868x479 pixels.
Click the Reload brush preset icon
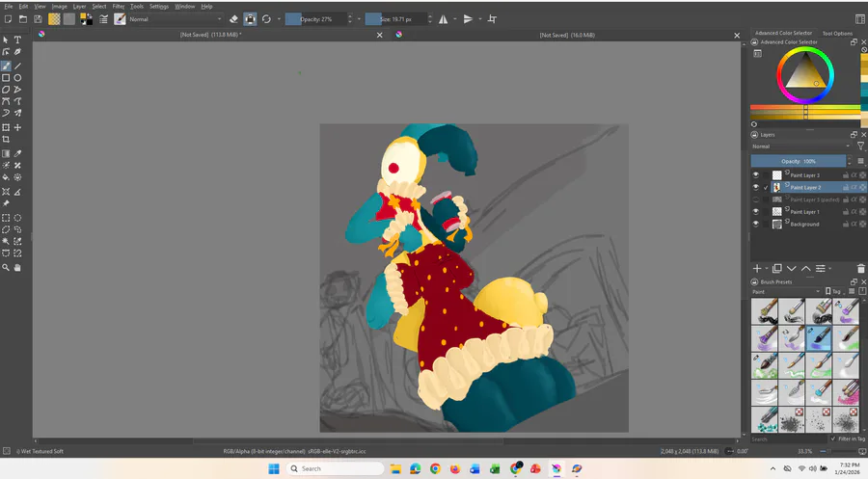[266, 19]
